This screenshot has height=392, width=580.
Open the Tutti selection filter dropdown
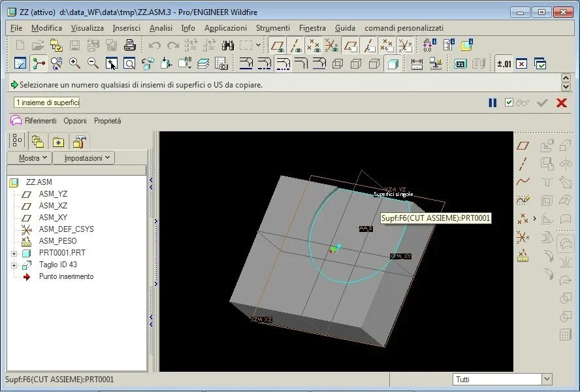point(547,380)
